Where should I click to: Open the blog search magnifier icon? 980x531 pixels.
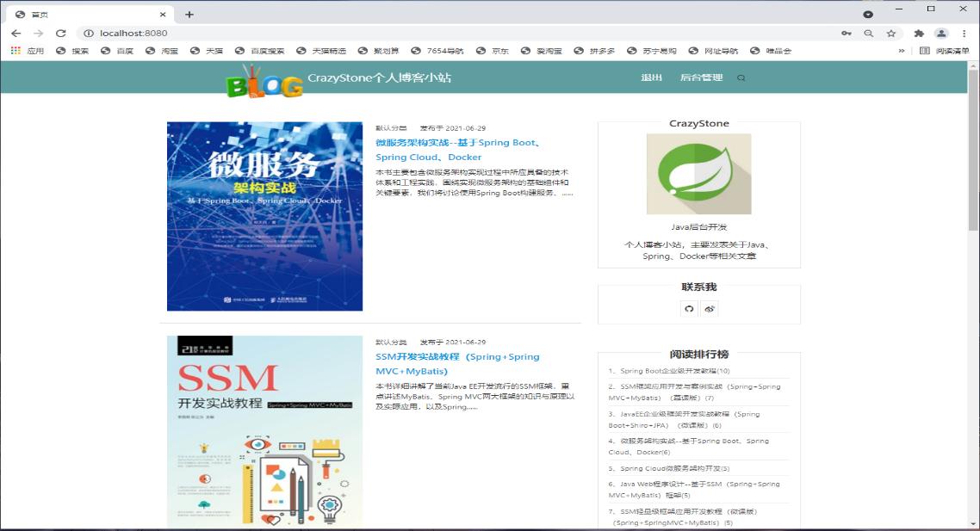click(741, 78)
